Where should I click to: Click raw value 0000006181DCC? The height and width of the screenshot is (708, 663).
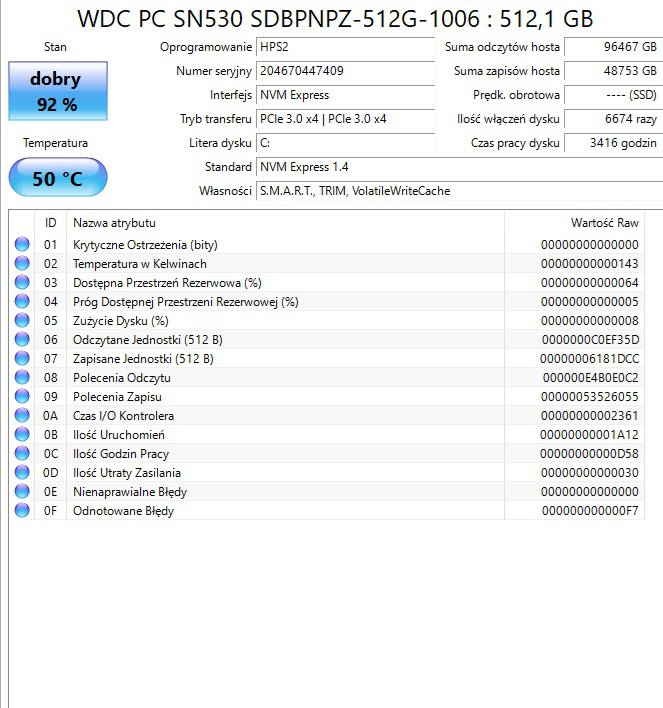click(589, 359)
